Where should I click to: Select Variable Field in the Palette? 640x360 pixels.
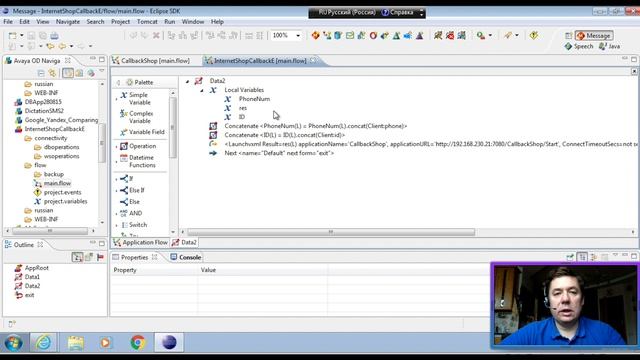tap(142, 132)
